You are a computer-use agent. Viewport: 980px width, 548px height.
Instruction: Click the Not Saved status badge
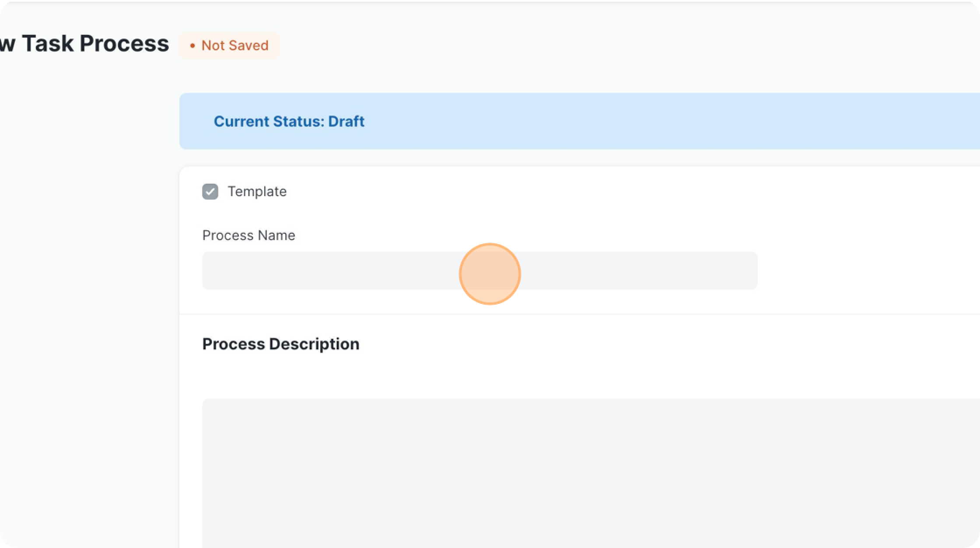tap(229, 46)
